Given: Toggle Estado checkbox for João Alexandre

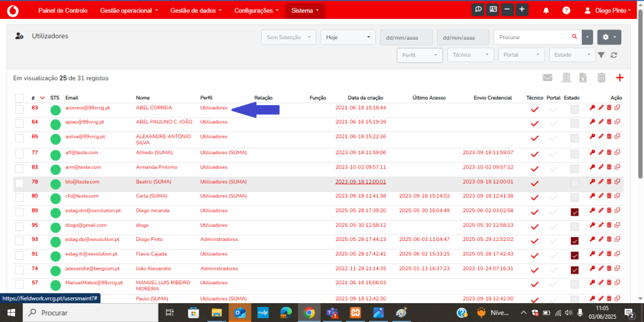Looking at the screenshot, I should [575, 270].
